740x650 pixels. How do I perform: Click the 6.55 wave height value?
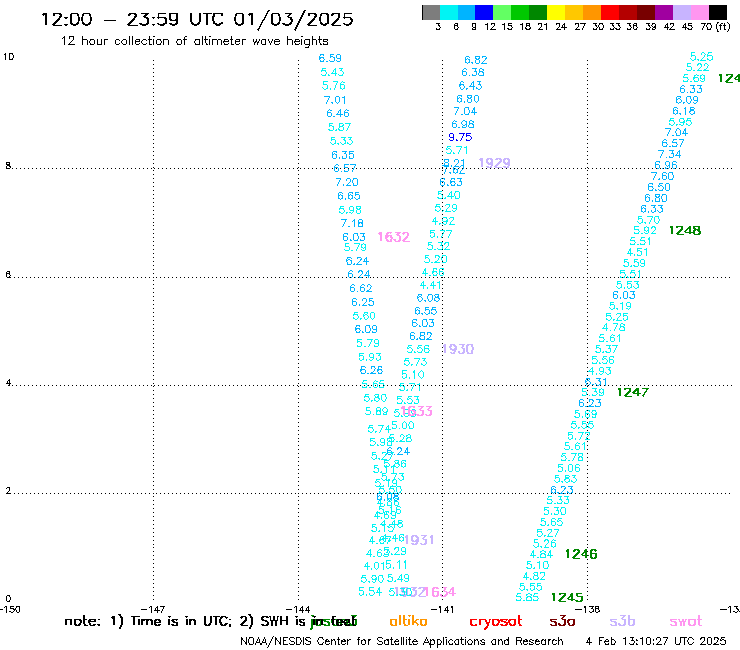pos(426,311)
